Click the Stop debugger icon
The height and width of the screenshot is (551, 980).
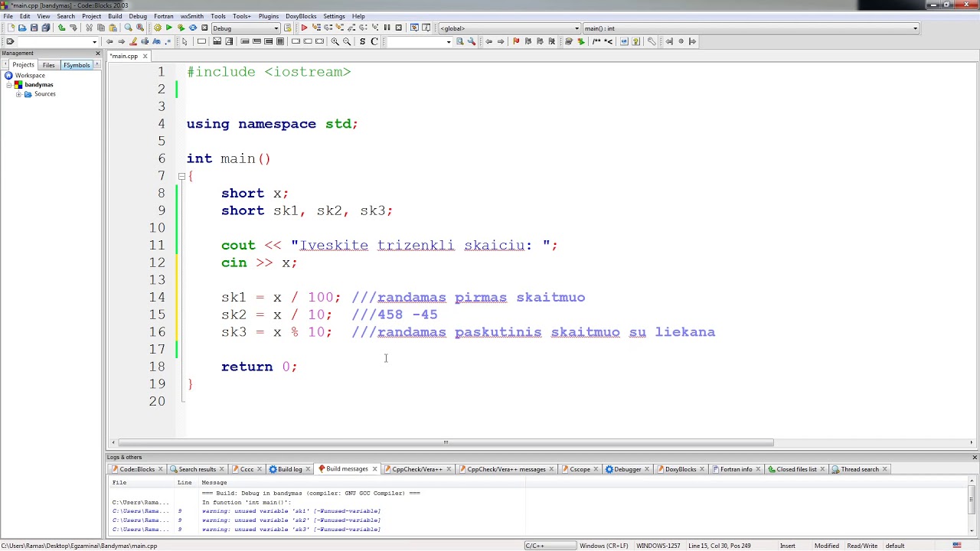coord(398,28)
